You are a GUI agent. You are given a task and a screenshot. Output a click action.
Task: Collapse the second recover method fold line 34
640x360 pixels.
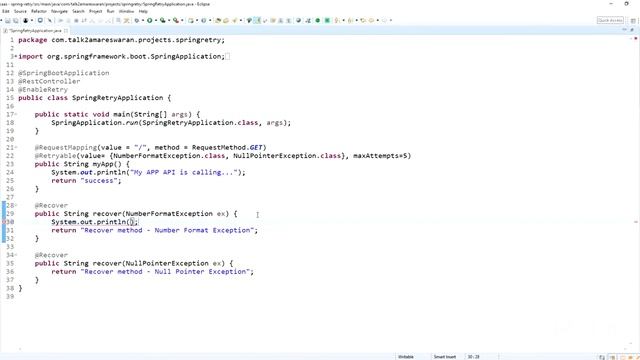pos(16,255)
